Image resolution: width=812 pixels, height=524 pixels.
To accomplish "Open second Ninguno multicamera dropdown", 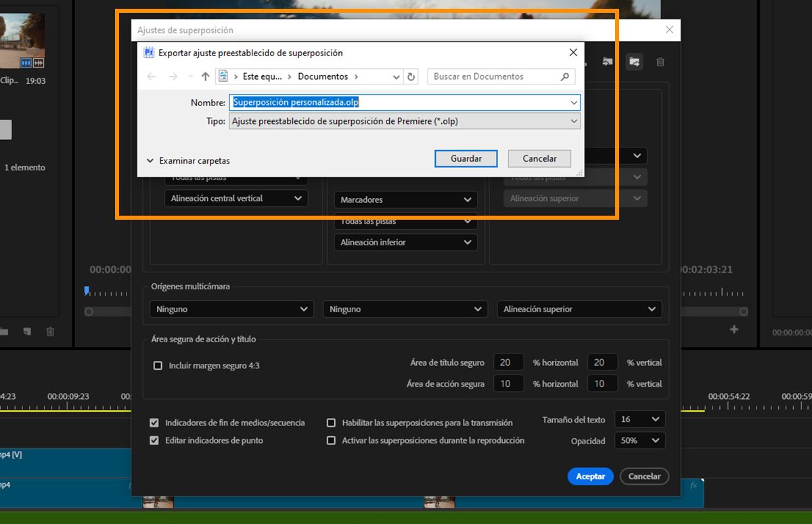I will click(x=405, y=309).
